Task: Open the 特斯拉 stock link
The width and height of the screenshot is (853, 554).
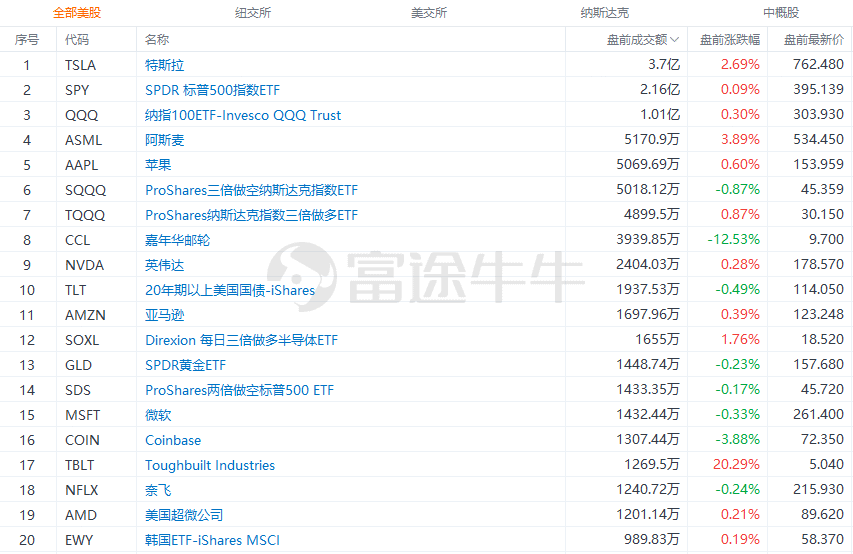Action: pos(164,65)
